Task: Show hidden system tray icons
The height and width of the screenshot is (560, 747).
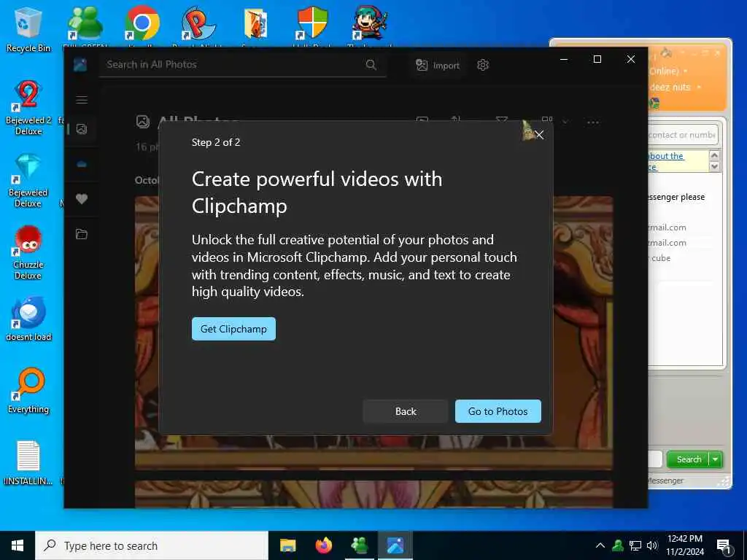Action: pyautogui.click(x=600, y=545)
